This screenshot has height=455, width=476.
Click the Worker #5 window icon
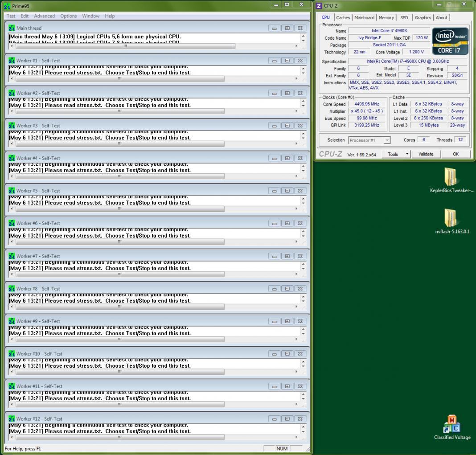(12, 191)
